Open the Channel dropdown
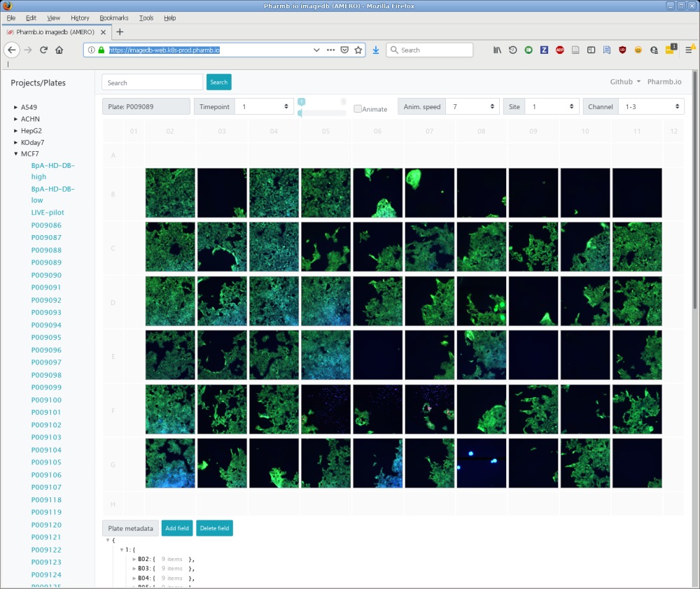 [x=651, y=106]
